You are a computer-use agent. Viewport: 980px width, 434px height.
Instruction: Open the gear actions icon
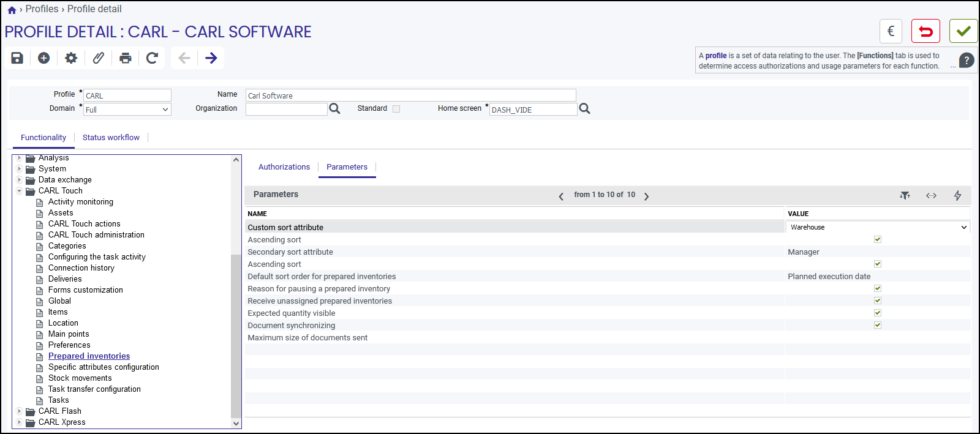pyautogui.click(x=71, y=58)
